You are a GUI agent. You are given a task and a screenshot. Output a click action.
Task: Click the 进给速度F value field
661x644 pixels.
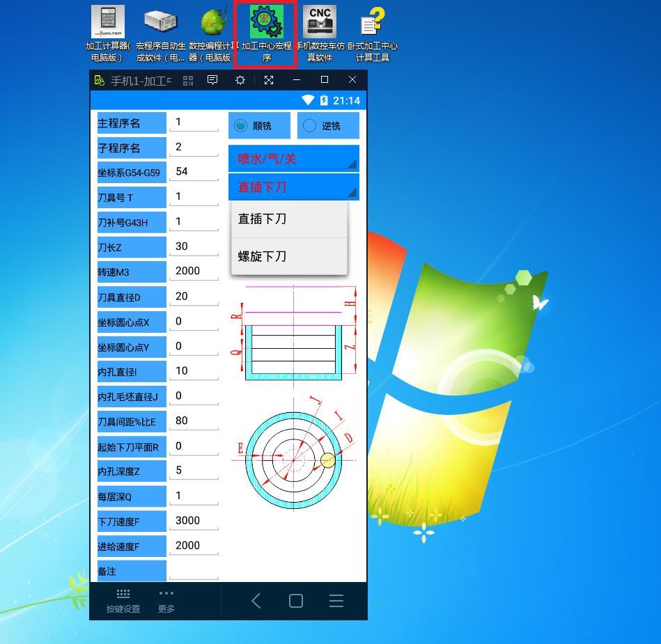[x=194, y=546]
